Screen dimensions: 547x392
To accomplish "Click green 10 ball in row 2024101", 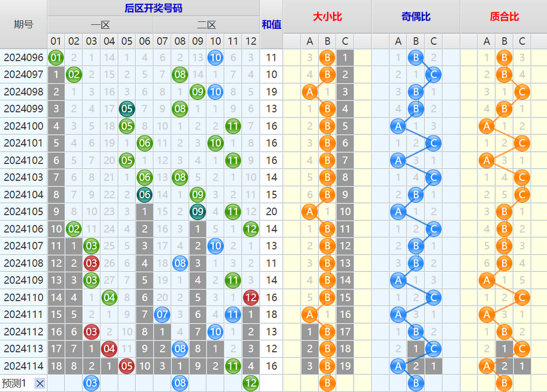I will click(215, 143).
